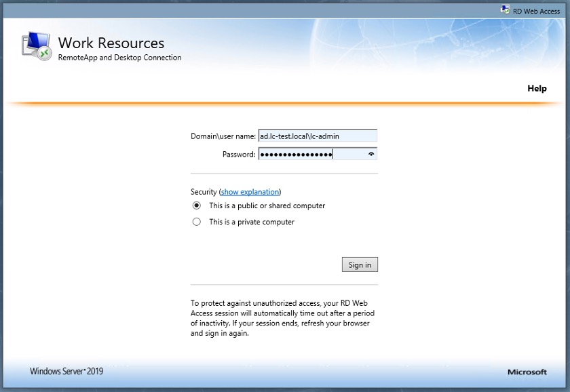The width and height of the screenshot is (570, 392).
Task: Click the "This is a public or shared computer" label
Action: [267, 205]
